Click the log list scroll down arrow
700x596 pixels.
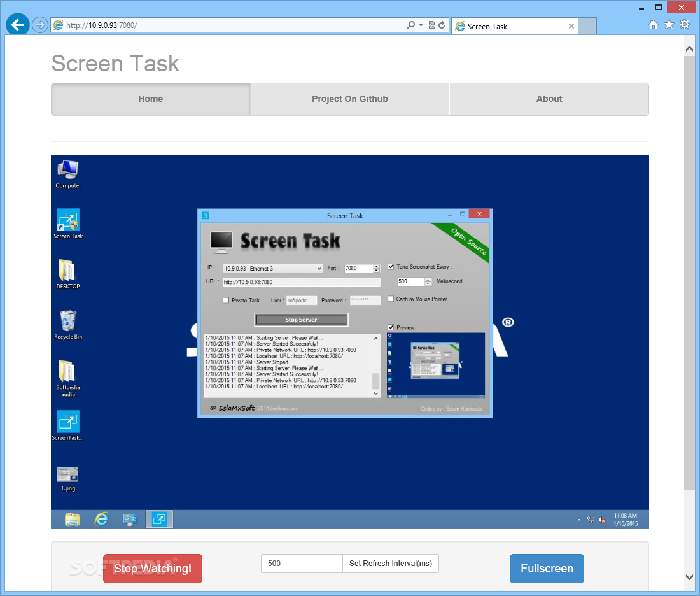coord(376,393)
